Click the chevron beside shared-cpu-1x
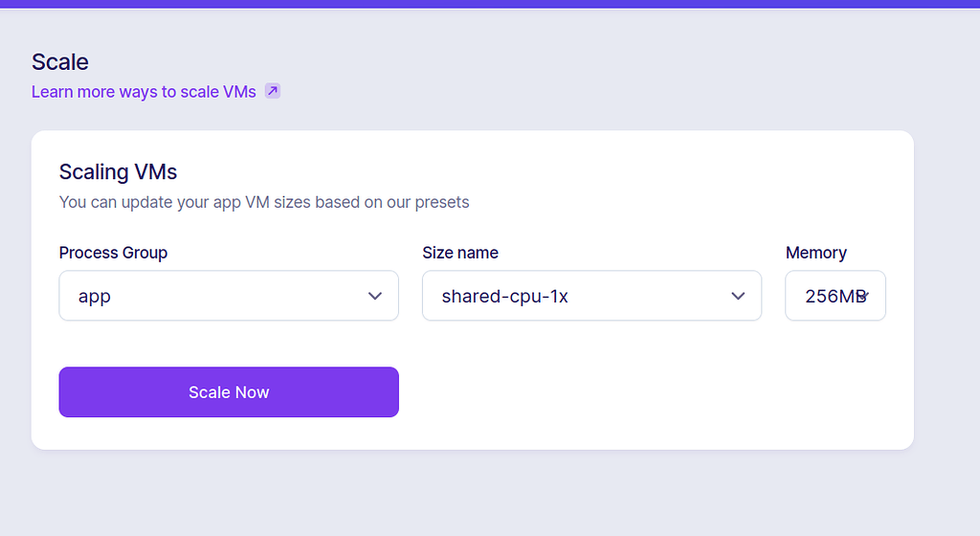 click(x=738, y=297)
